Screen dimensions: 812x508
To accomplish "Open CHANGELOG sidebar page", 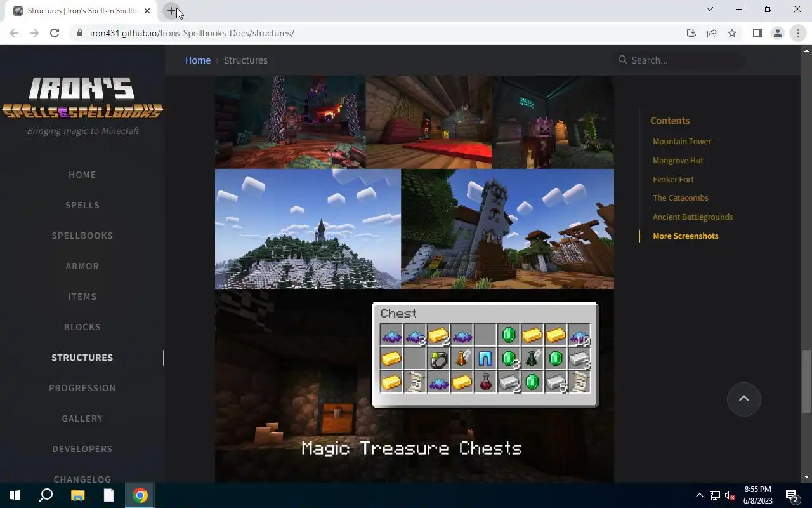I will click(x=82, y=479).
